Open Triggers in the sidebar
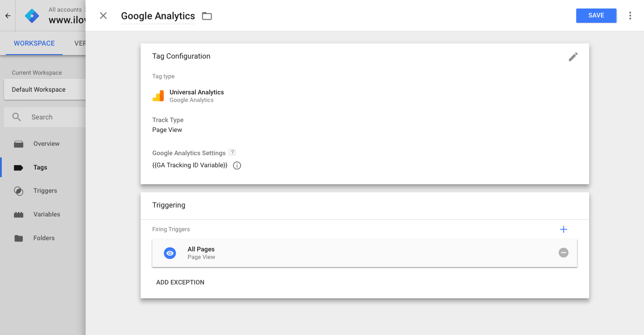 [45, 191]
